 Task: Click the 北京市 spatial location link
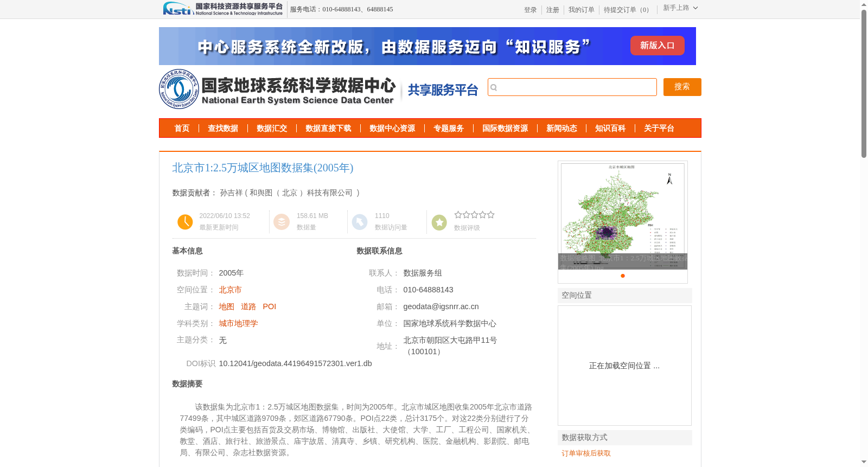point(230,290)
